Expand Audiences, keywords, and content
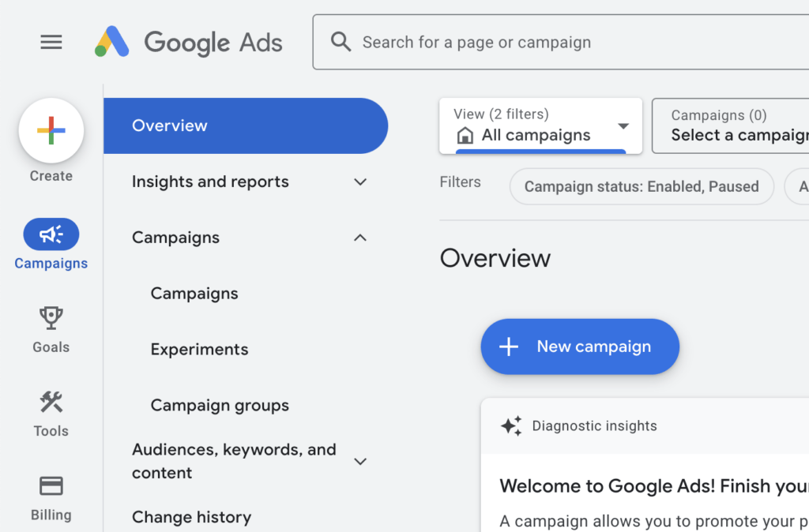This screenshot has width=809, height=532. point(246,461)
